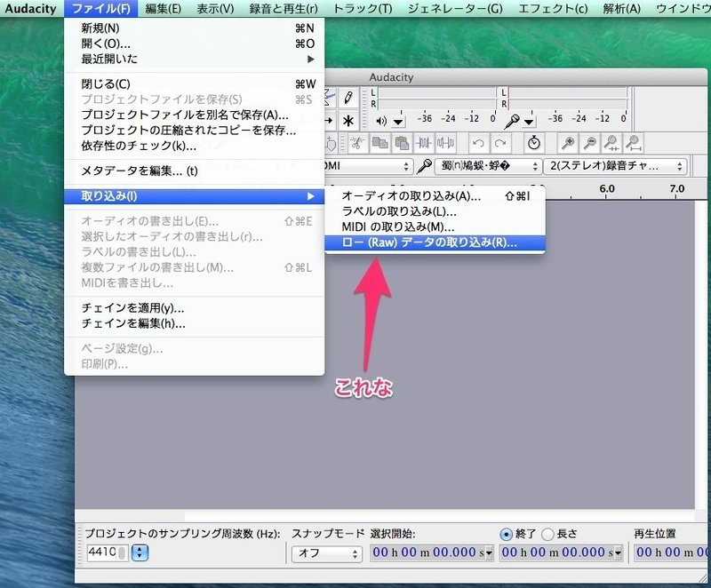
Task: Open project sampling rate dropdown arrows
Action: tap(140, 552)
